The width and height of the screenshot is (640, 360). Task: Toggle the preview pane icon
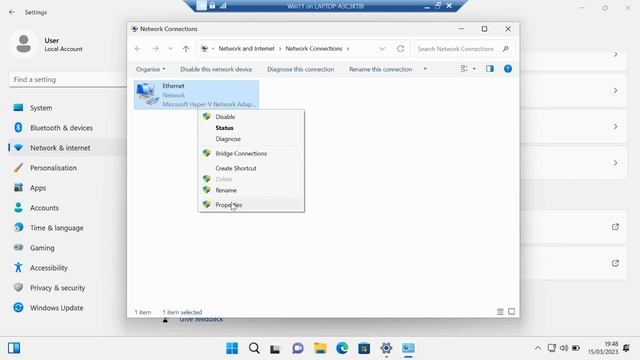(x=490, y=69)
